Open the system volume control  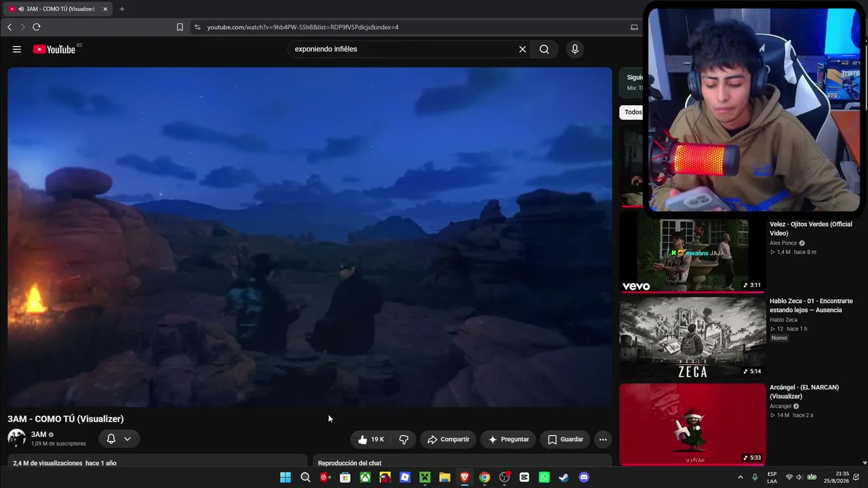(800, 477)
